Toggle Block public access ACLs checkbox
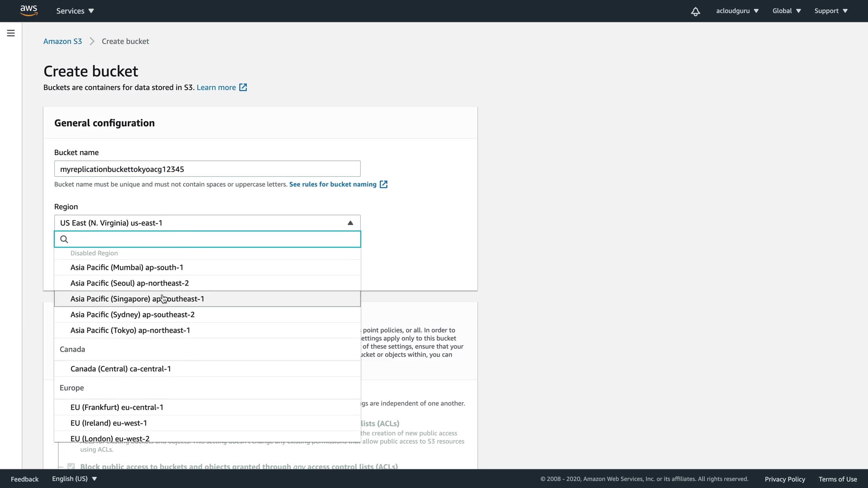Screen dimensions: 868x488 (x=71, y=466)
